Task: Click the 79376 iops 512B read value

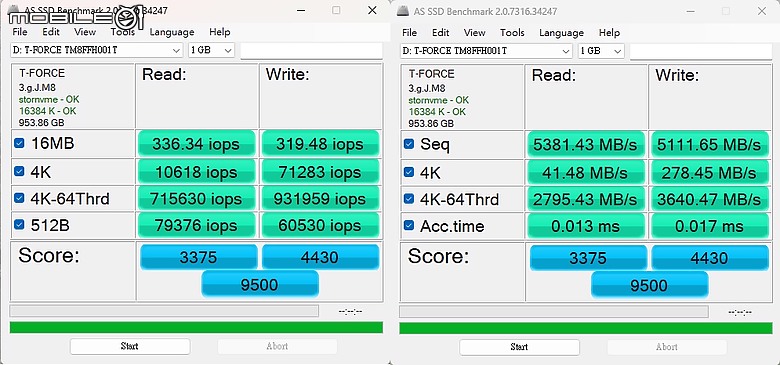Action: pos(196,225)
